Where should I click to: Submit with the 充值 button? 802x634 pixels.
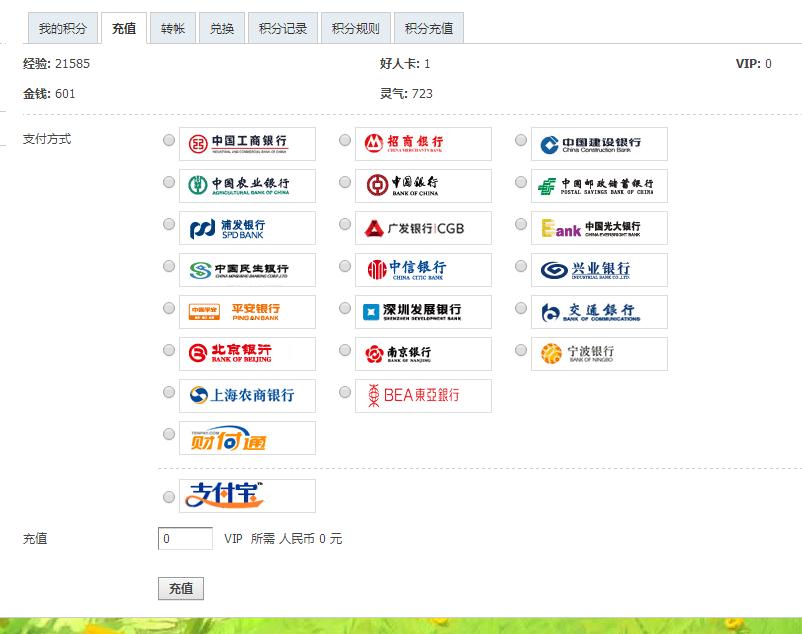(181, 588)
